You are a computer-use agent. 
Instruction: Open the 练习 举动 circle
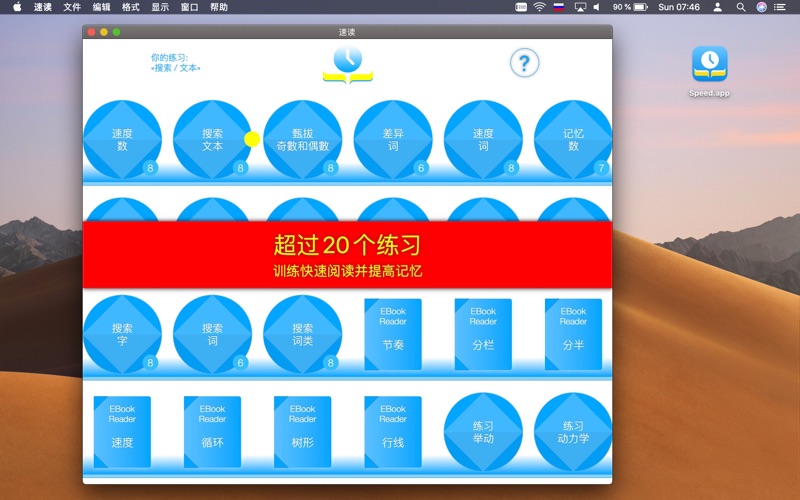pos(483,432)
